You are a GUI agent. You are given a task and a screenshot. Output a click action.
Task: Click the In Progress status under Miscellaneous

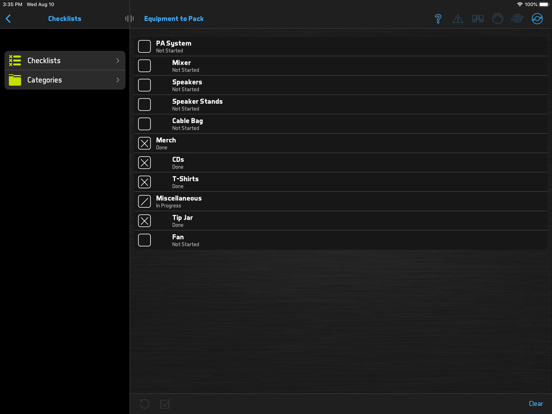(168, 206)
